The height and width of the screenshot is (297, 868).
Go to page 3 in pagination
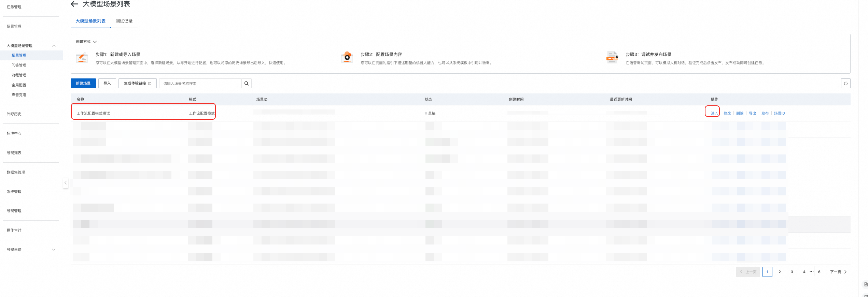coord(792,272)
